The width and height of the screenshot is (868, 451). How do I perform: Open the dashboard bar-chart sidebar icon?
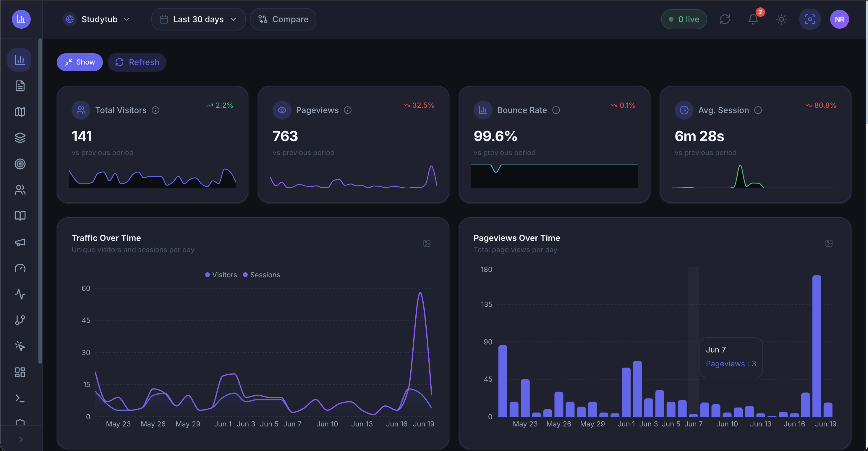coord(20,60)
